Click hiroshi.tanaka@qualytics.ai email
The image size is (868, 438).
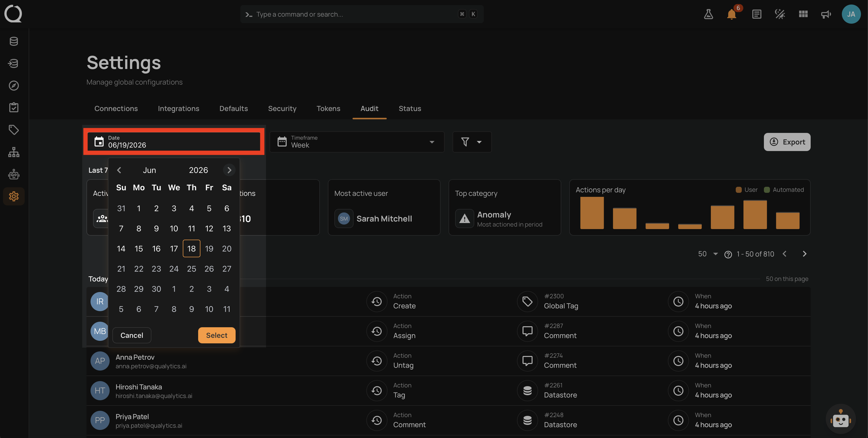154,396
